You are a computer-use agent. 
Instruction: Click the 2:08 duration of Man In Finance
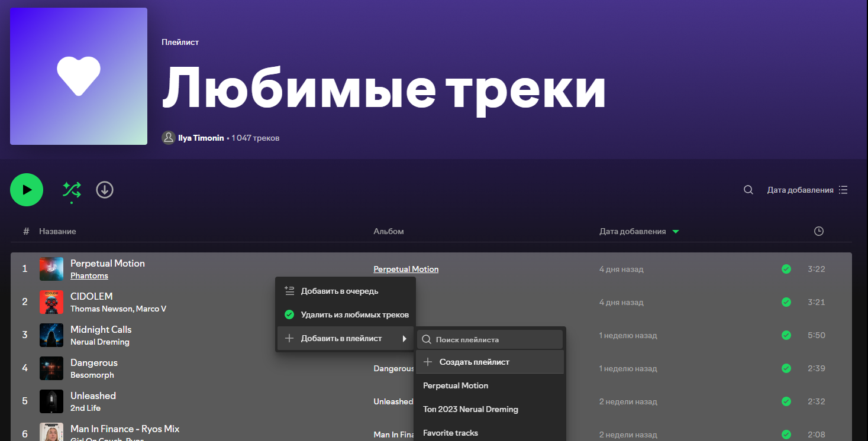click(817, 434)
